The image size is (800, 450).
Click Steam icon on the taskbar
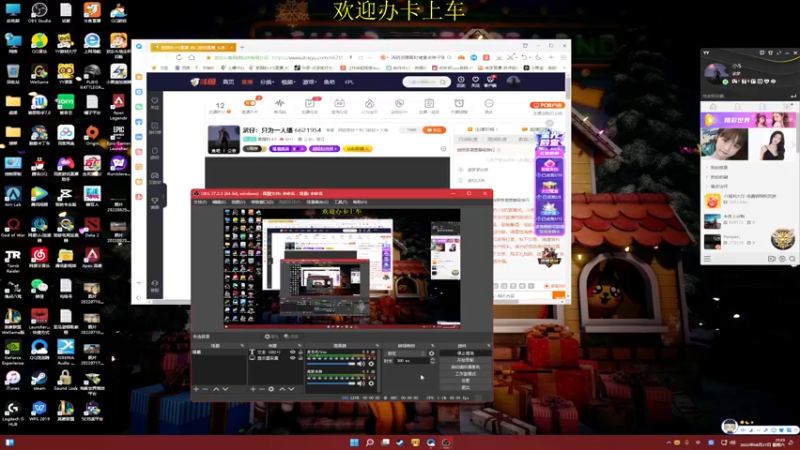401,443
